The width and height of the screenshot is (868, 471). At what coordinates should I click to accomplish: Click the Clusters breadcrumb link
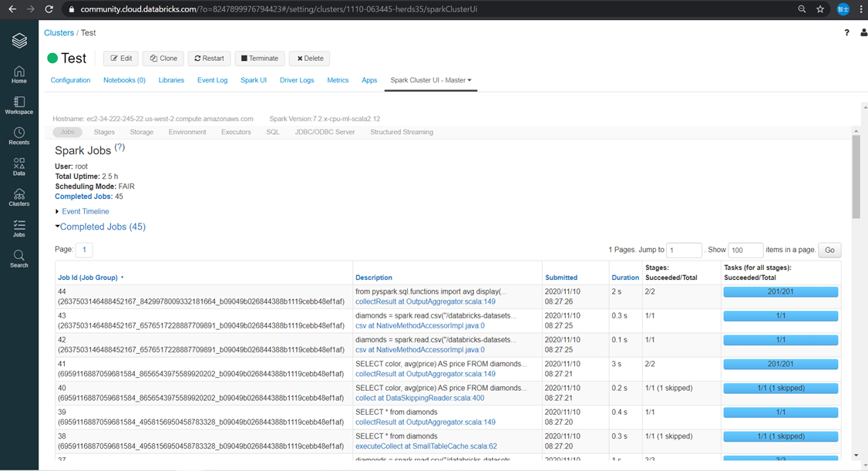click(59, 33)
